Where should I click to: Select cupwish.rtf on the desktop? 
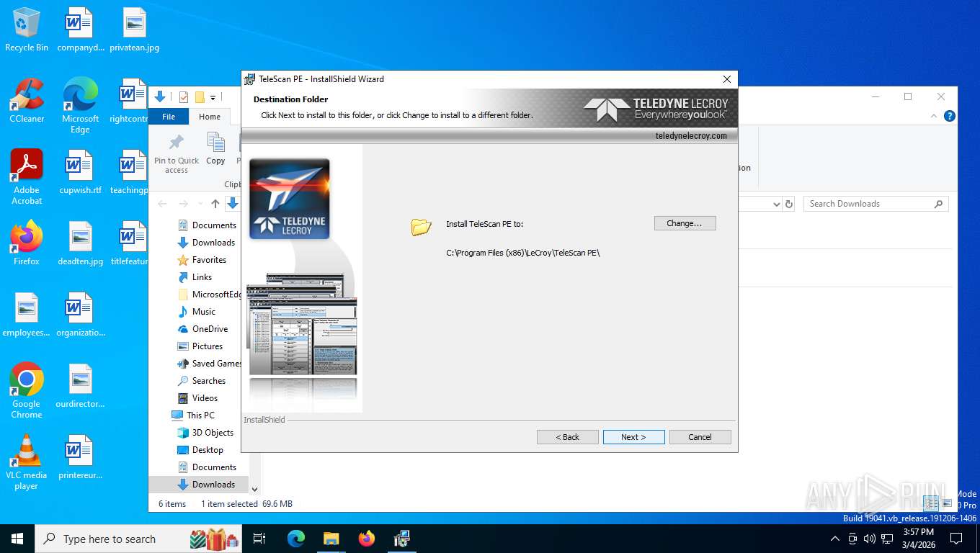click(x=80, y=172)
